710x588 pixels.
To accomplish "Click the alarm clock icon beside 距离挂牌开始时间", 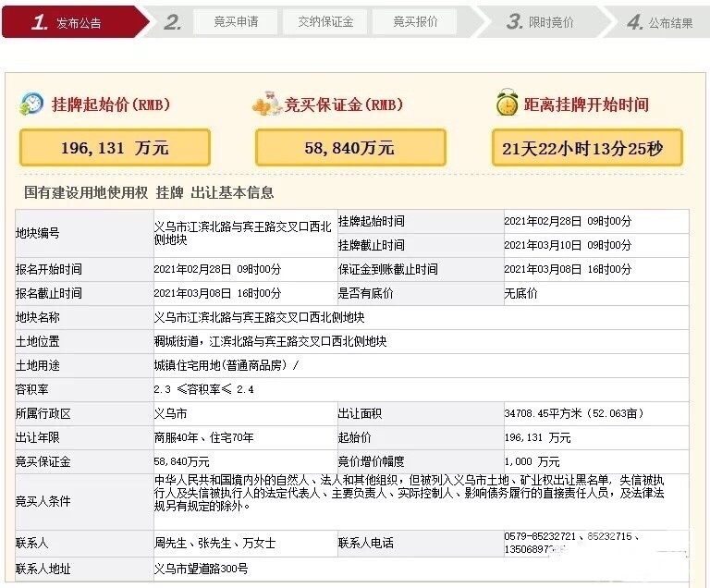I will click(x=506, y=104).
